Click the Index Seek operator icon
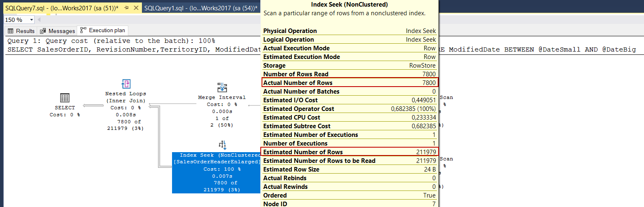Screen dimensions: 644x207 coord(222,145)
